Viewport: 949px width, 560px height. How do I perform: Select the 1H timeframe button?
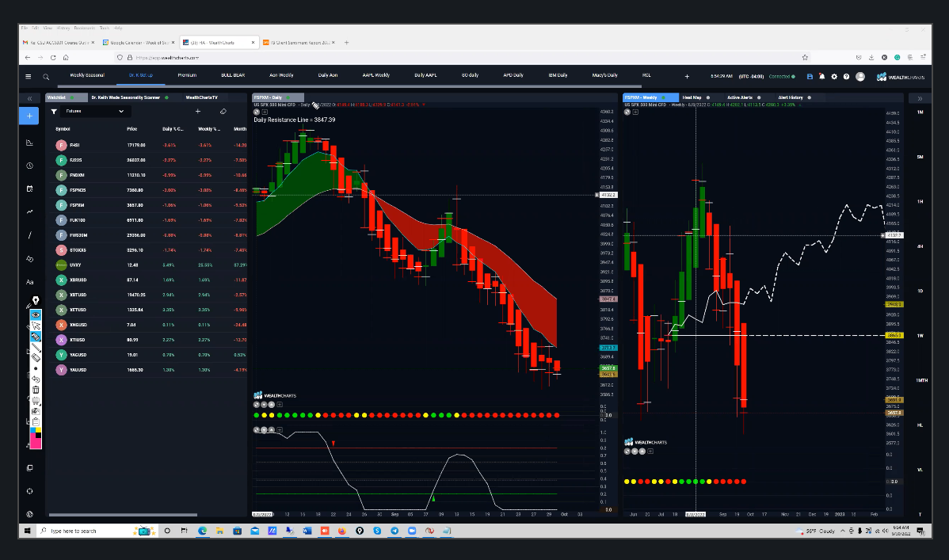coord(920,202)
